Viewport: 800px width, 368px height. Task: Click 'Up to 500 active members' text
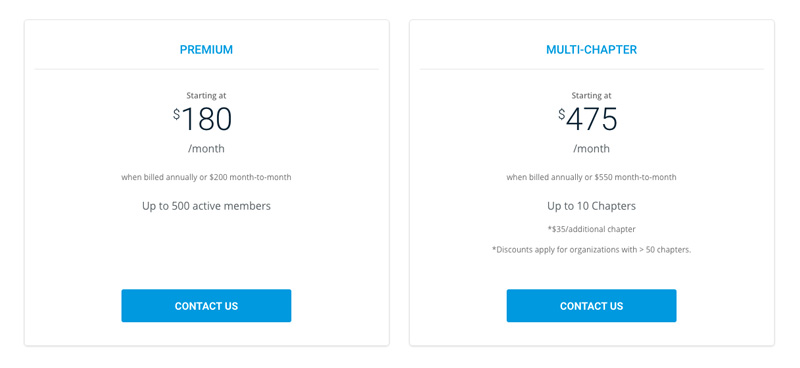[206, 206]
